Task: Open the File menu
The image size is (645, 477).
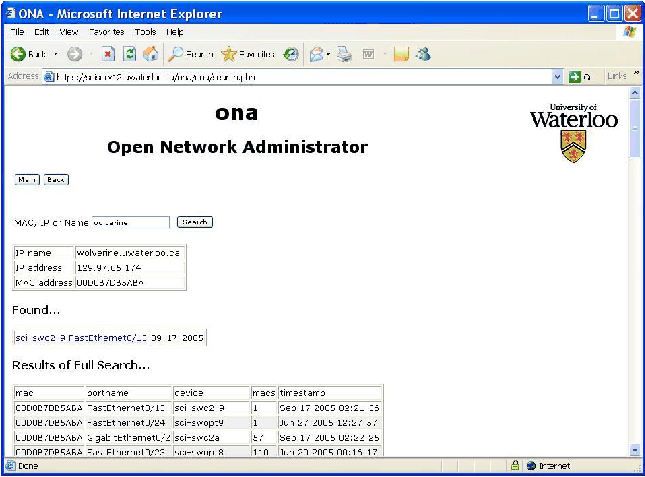Action: [x=17, y=32]
